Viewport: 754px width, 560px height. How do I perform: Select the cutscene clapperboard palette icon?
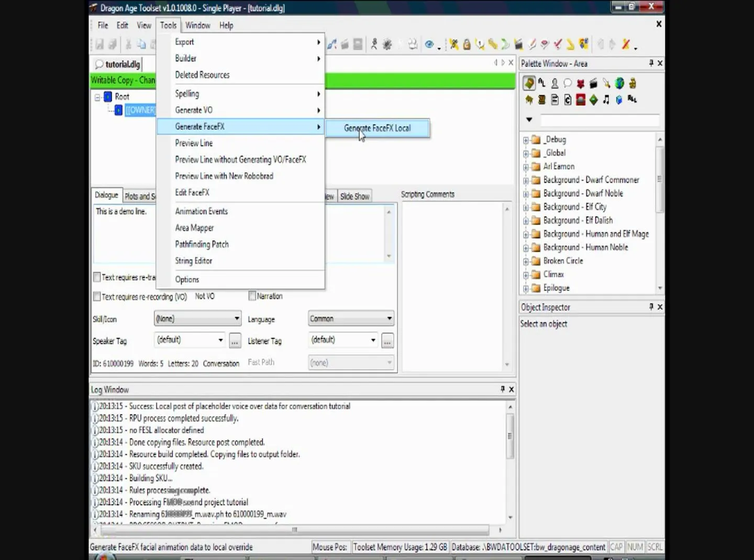[x=593, y=83]
